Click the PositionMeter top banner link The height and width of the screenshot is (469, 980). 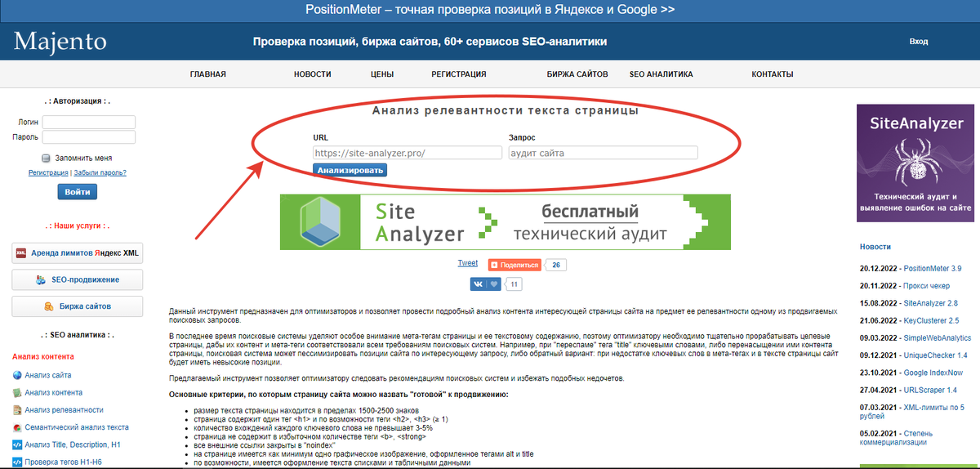pyautogui.click(x=490, y=11)
